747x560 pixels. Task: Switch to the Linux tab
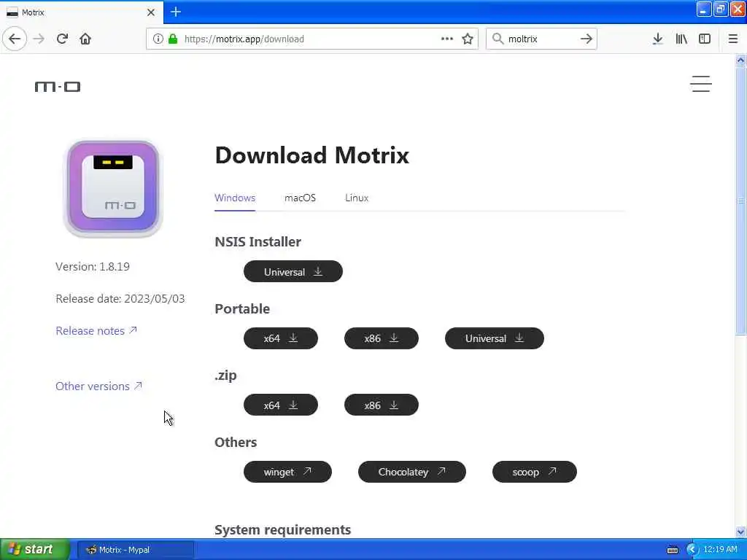(x=356, y=198)
